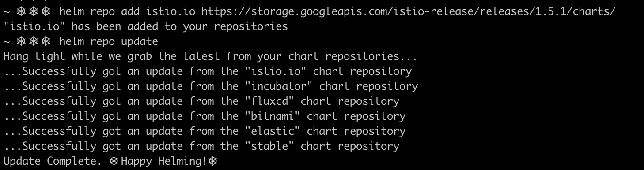Click the "elastic" repository name
The width and height of the screenshot is (644, 170).
[270, 131]
